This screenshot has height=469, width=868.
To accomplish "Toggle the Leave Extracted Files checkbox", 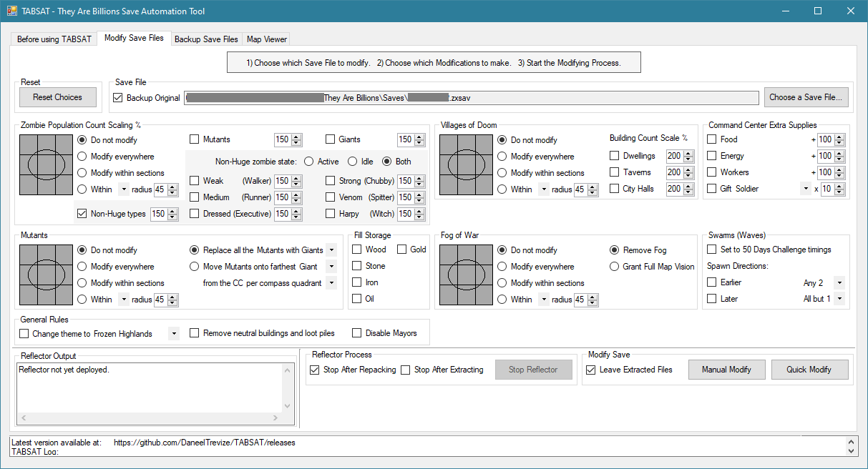I will pos(630,370).
